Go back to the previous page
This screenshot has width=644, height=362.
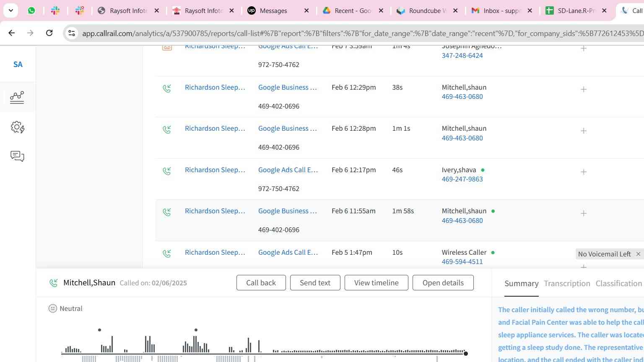click(12, 33)
